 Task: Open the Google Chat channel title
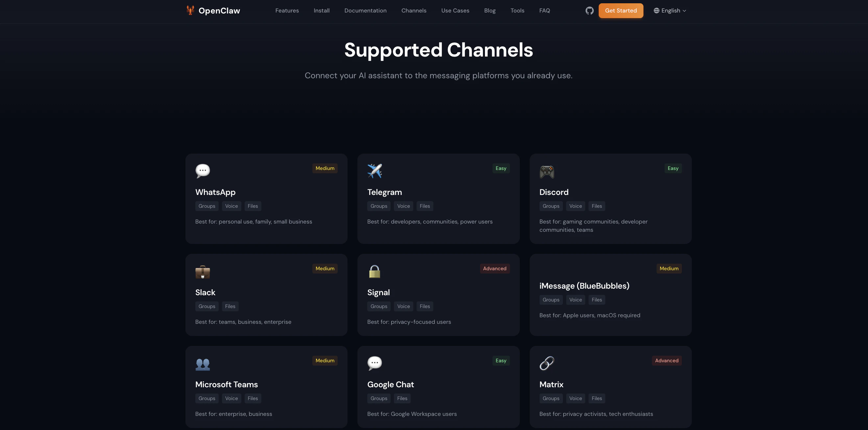[x=391, y=385]
